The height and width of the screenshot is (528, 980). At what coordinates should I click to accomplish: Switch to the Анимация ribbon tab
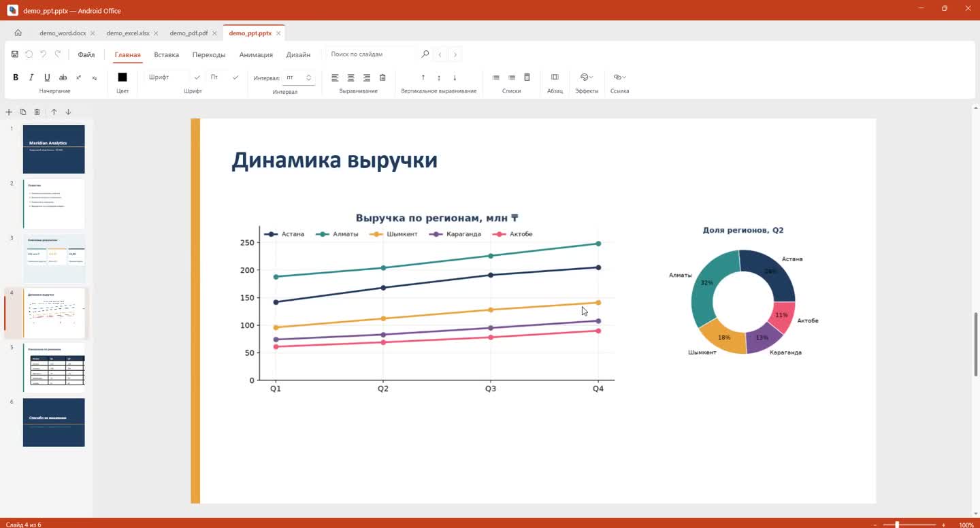point(256,54)
